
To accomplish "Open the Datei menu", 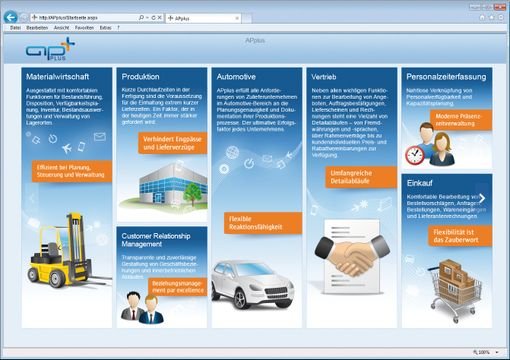I will tap(15, 28).
